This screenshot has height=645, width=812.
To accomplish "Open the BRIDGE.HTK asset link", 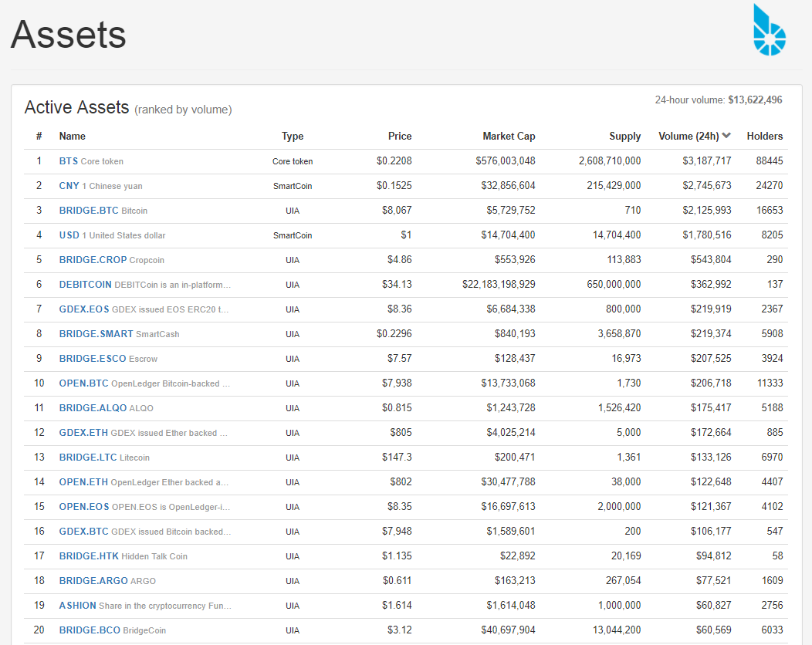I will (x=89, y=556).
